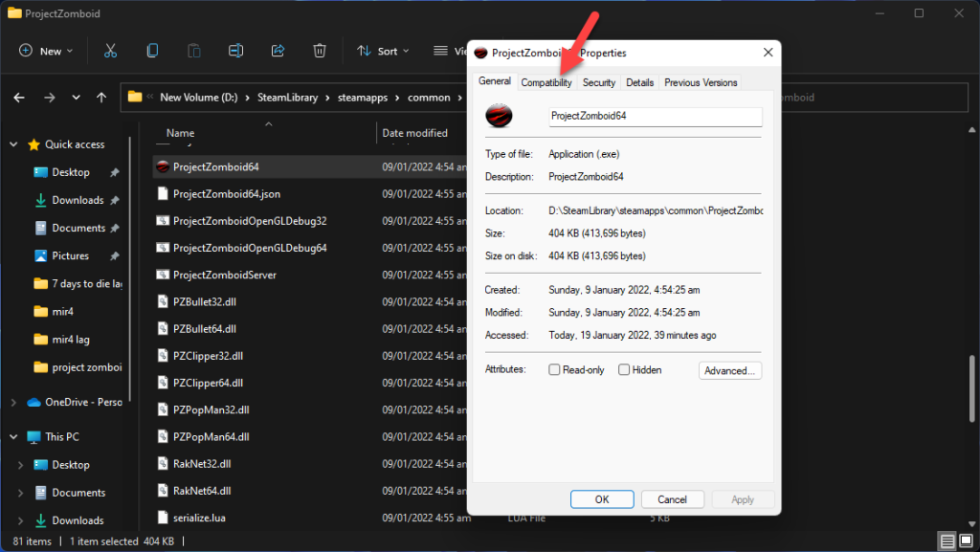Open Downloads under Quick access
The width and height of the screenshot is (980, 552).
pos(78,201)
